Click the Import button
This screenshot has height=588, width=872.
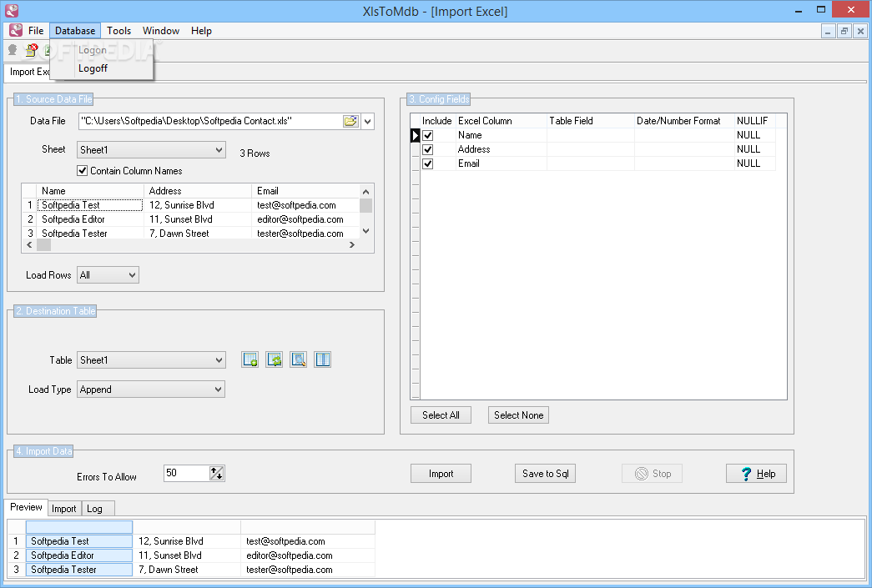pyautogui.click(x=441, y=474)
